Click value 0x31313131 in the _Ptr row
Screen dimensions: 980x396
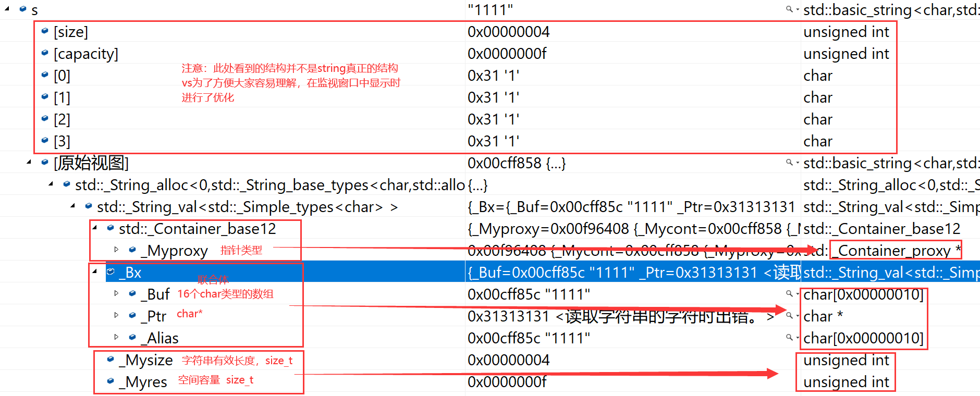(x=508, y=316)
